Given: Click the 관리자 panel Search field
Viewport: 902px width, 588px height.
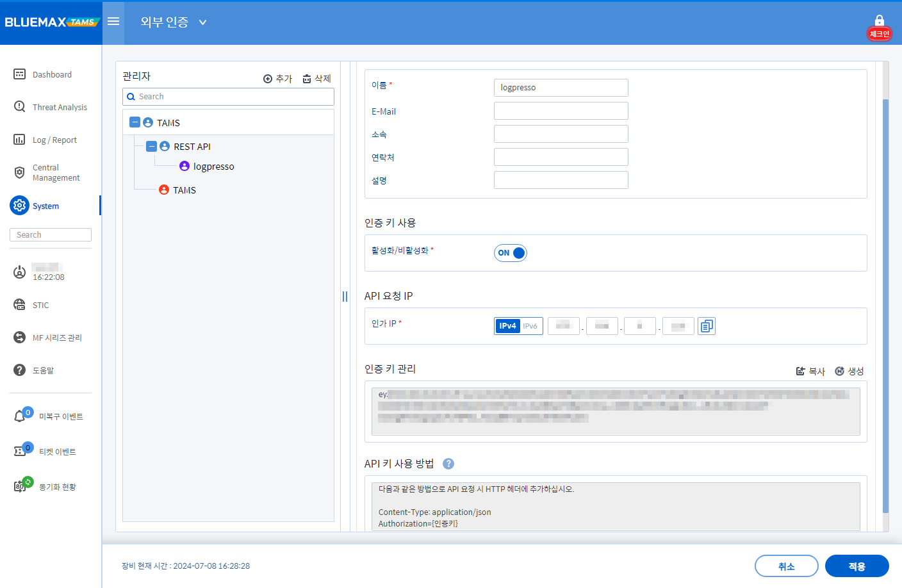Looking at the screenshot, I should click(228, 97).
